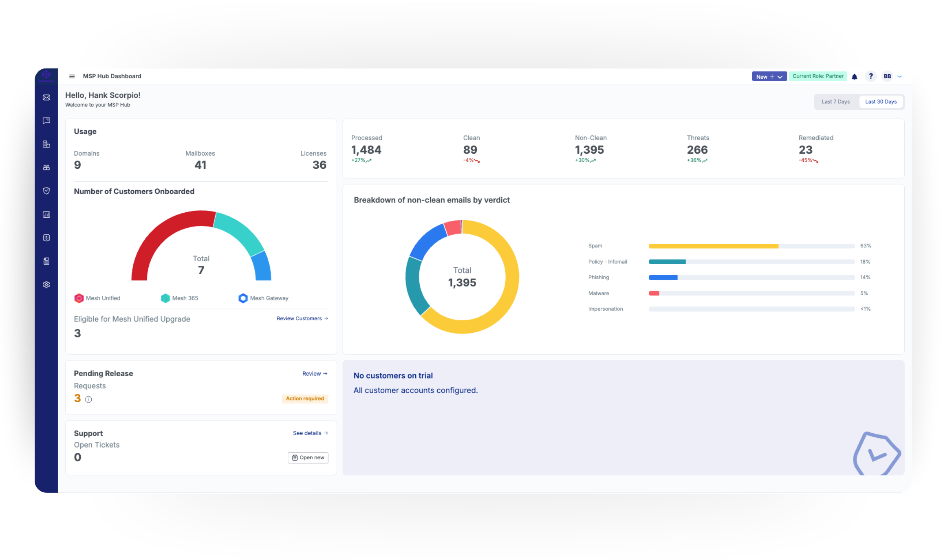Click the Processed 1,484 value
Image resolution: width=943 pixels, height=560 pixels.
(x=366, y=150)
